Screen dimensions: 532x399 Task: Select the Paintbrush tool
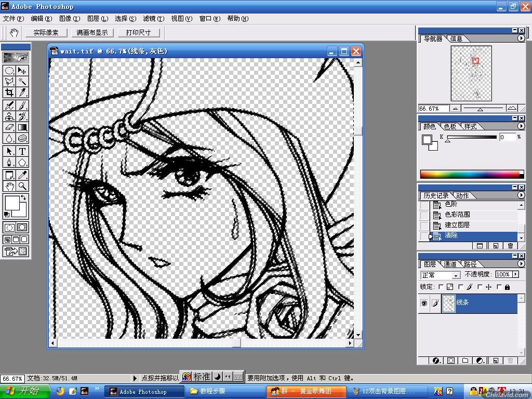(x=22, y=105)
